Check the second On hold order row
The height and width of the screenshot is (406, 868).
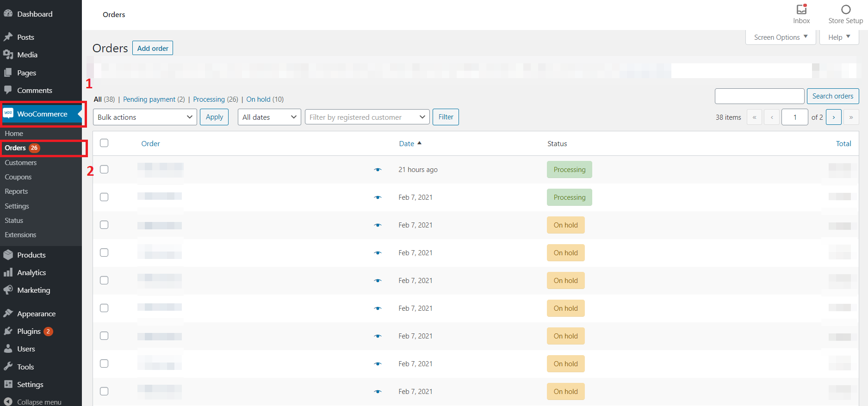point(104,252)
